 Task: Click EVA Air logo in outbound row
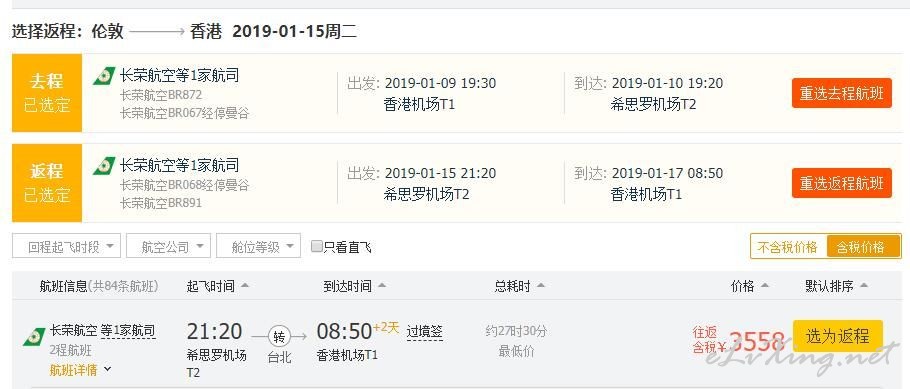(104, 76)
